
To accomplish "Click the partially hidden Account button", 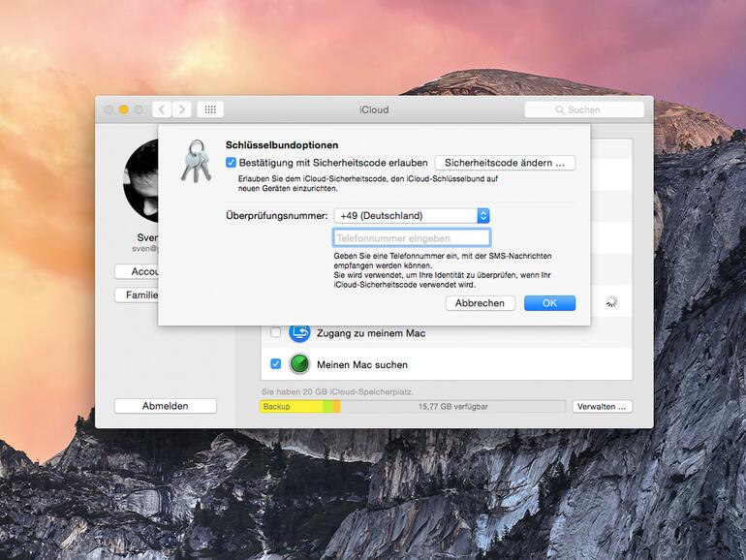I will coord(137,271).
